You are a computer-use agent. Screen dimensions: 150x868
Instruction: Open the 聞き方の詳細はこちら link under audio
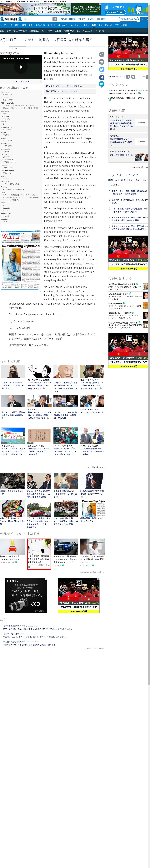click(x=21, y=82)
